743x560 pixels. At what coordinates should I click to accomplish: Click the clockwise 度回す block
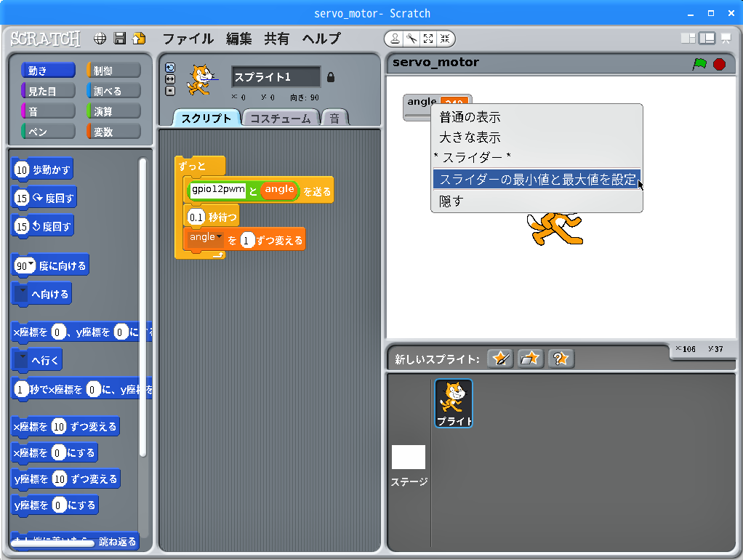click(44, 198)
